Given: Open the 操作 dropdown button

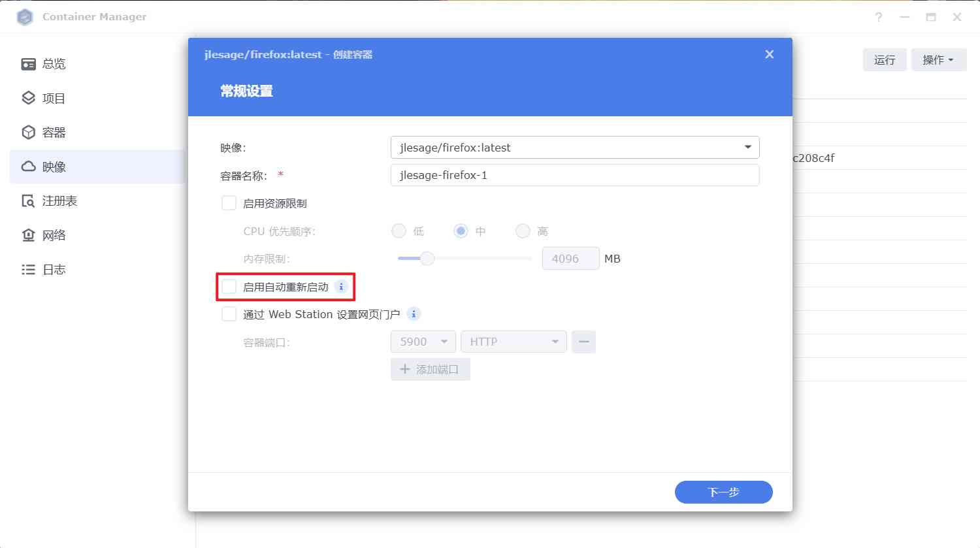Looking at the screenshot, I should point(939,60).
